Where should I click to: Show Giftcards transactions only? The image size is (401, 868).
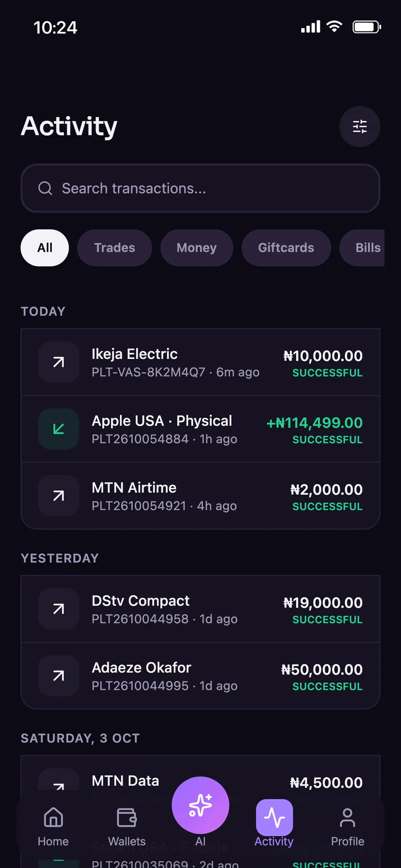pyautogui.click(x=286, y=248)
